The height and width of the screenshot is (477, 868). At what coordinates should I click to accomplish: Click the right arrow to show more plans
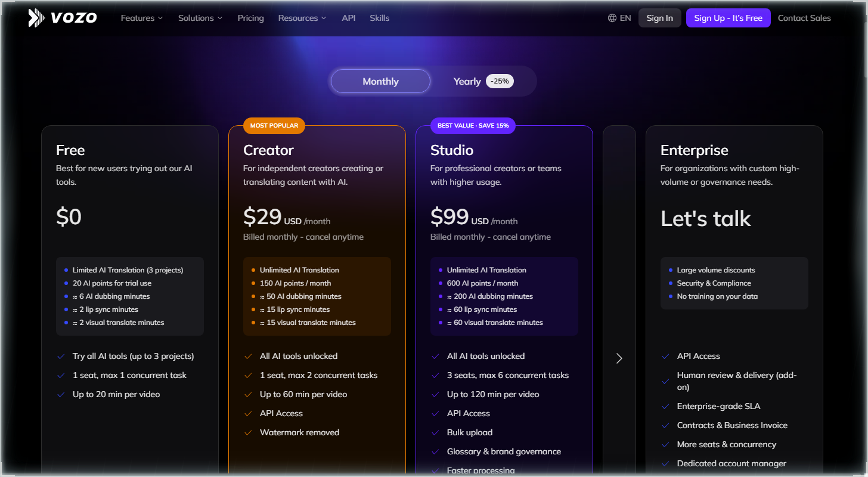click(619, 358)
